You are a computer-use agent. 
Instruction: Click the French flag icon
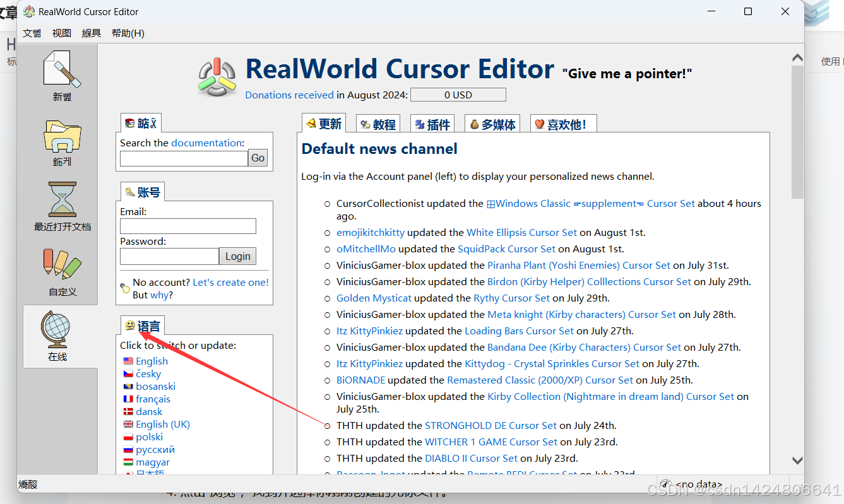tap(128, 399)
